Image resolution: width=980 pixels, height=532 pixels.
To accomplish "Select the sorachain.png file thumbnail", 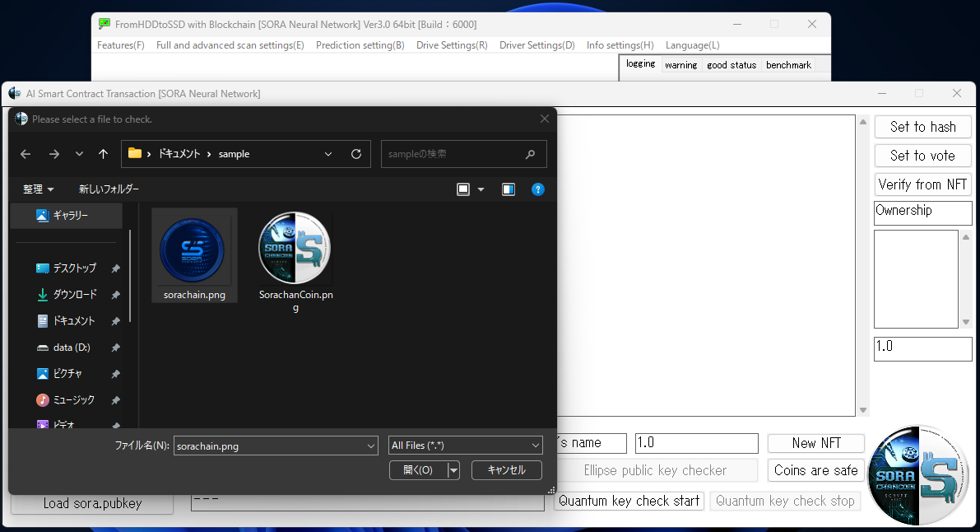I will [194, 250].
